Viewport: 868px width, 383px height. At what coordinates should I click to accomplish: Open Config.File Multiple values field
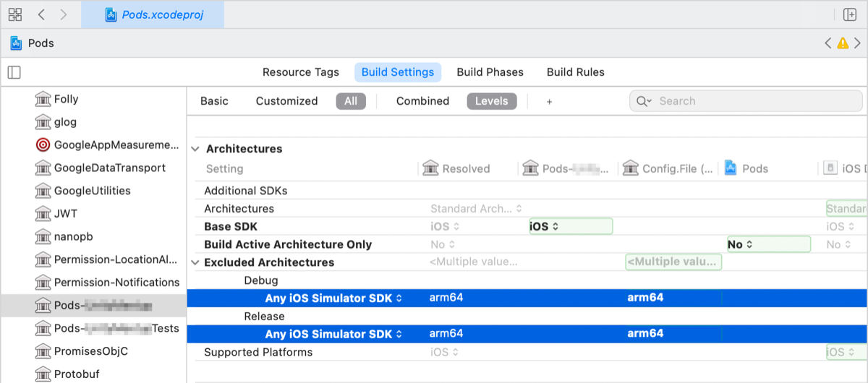coord(673,262)
